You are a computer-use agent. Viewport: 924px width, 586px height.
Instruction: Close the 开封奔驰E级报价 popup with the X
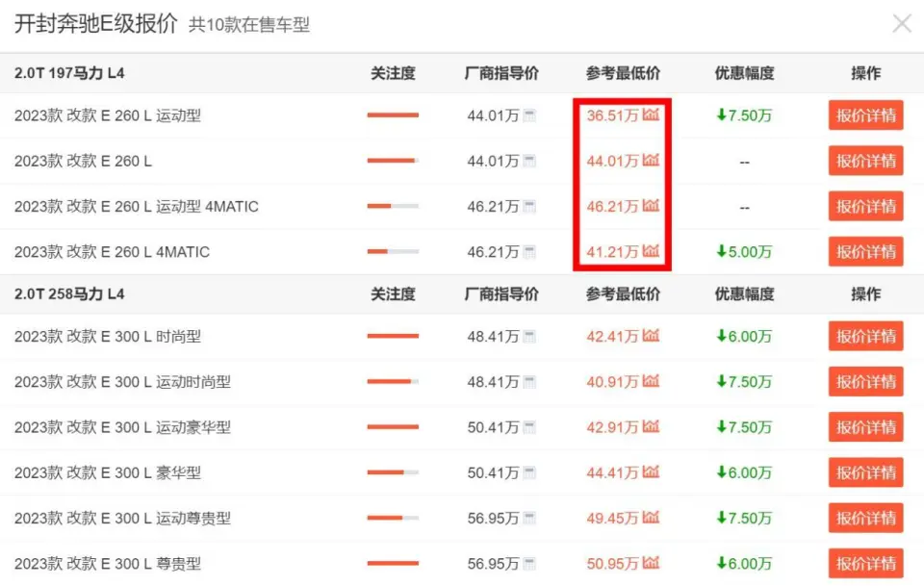tap(902, 23)
